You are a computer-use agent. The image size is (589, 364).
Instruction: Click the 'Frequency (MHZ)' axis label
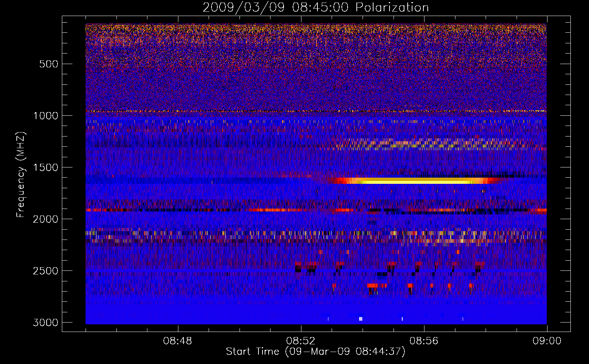point(21,175)
